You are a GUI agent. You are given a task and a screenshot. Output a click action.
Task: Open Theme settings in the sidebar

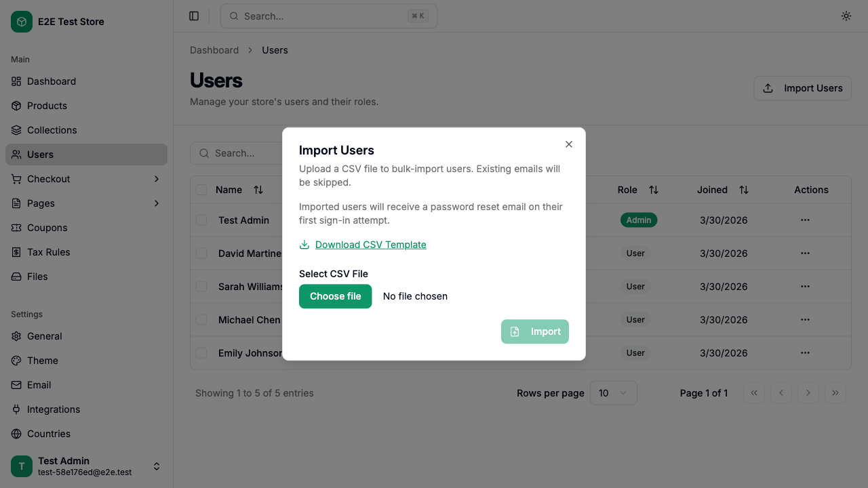coord(86,361)
